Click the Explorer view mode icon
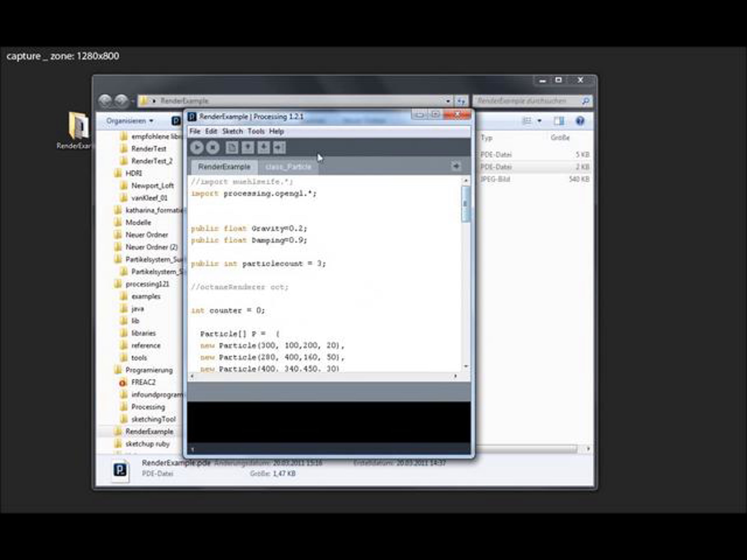Viewport: 747px width, 560px height. (527, 121)
